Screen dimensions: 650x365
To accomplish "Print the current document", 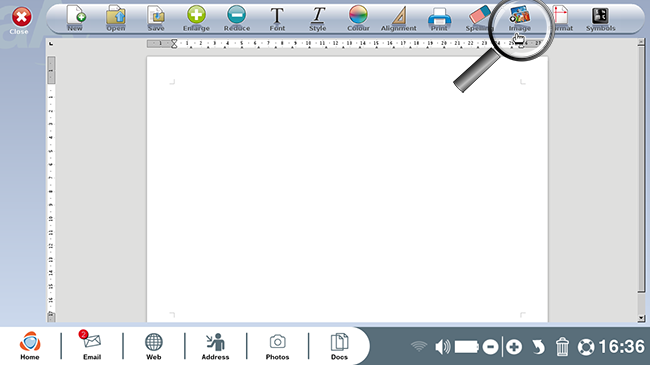I will pyautogui.click(x=439, y=19).
